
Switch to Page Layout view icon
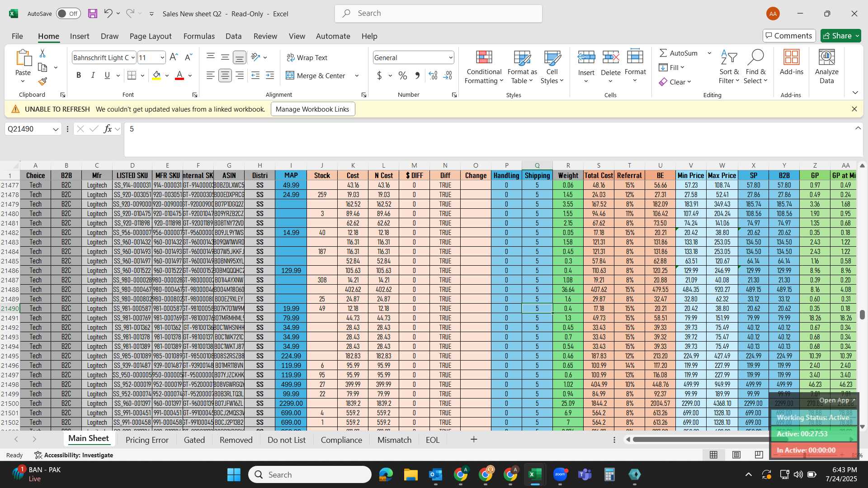736,455
